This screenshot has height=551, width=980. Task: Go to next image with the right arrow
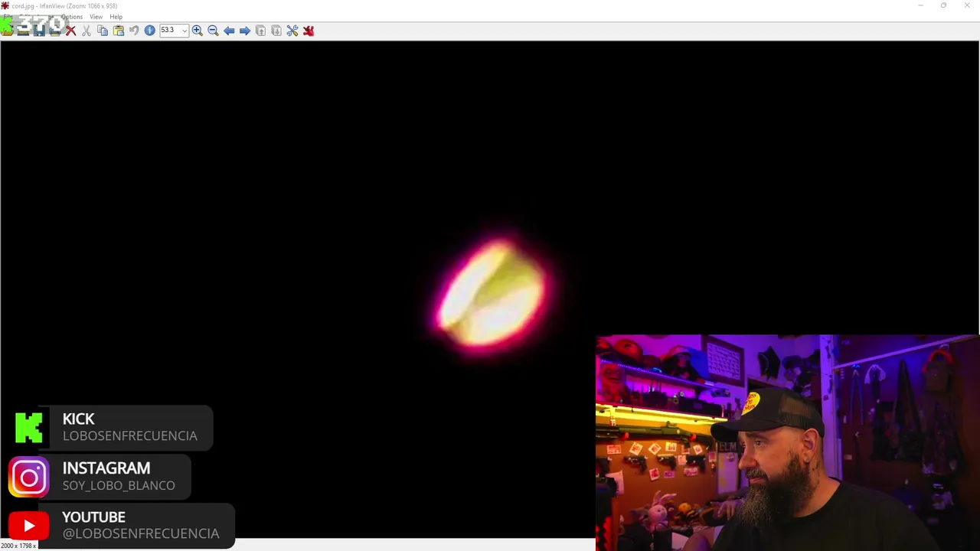(245, 31)
